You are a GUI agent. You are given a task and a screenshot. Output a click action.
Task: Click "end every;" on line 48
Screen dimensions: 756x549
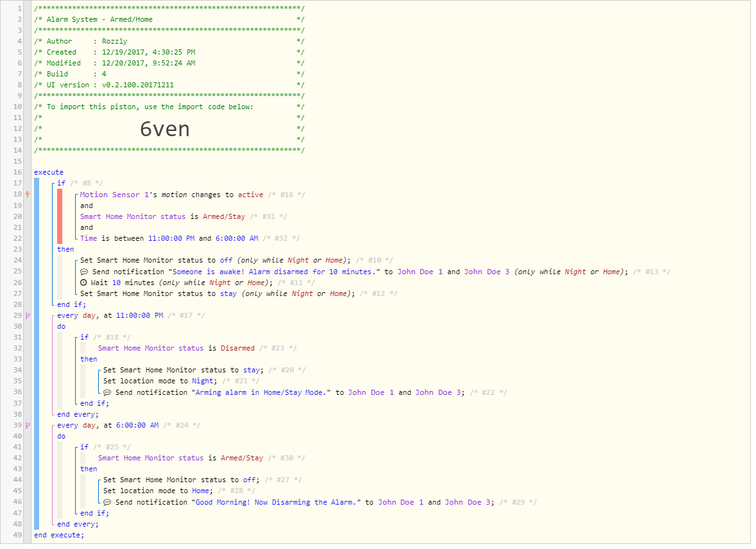[78, 525]
